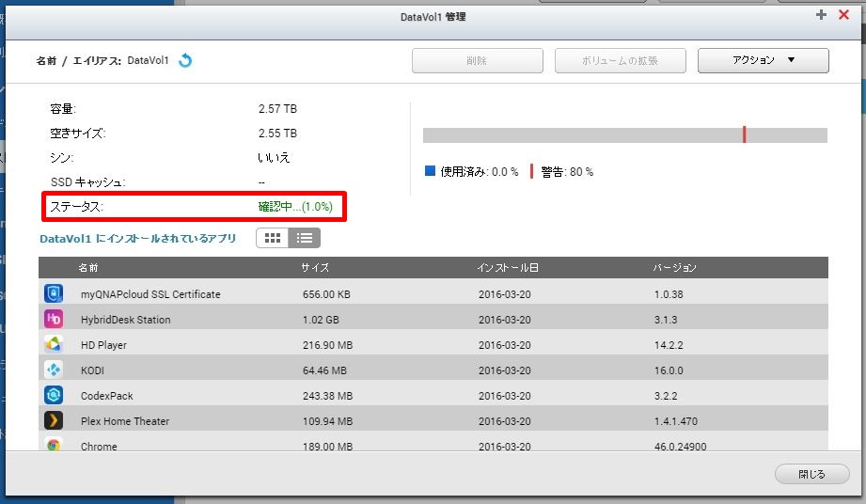Click the 656.00 KB size cell
The height and width of the screenshot is (504, 866).
(326, 294)
